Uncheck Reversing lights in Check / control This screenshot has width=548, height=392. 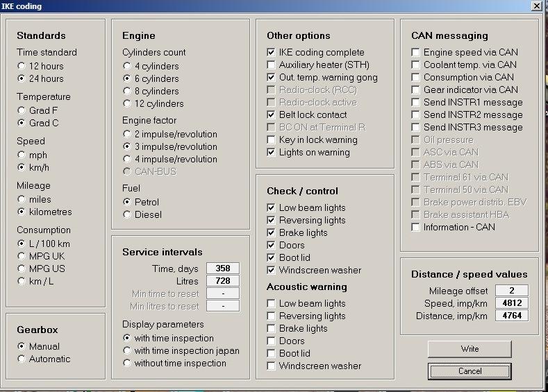(271, 220)
